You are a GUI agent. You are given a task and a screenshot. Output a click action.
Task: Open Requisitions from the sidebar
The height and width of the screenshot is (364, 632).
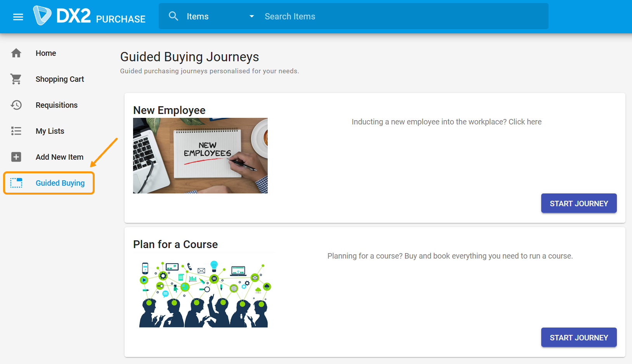[x=57, y=105]
